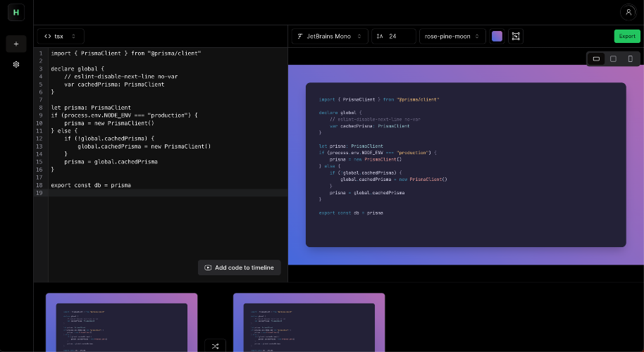This screenshot has height=352, width=644.
Task: Select the square aspect ratio icon
Action: pyautogui.click(x=613, y=58)
